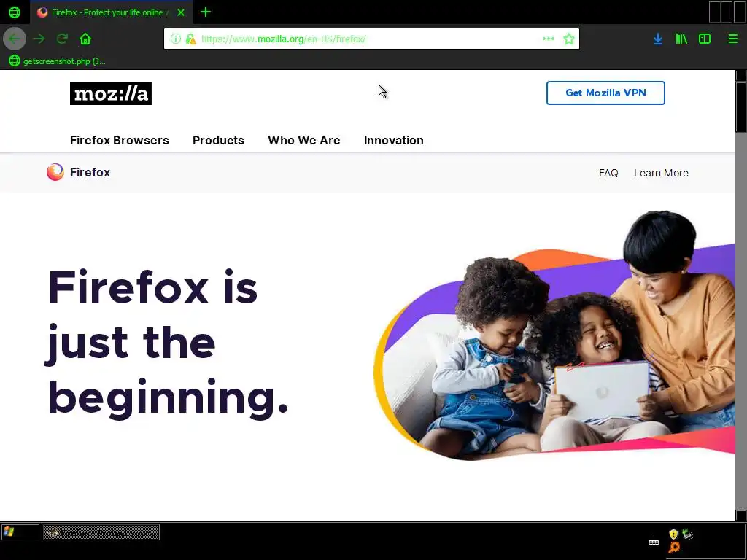Open the Firefox Browsers nav menu
The image size is (747, 560).
coord(120,141)
